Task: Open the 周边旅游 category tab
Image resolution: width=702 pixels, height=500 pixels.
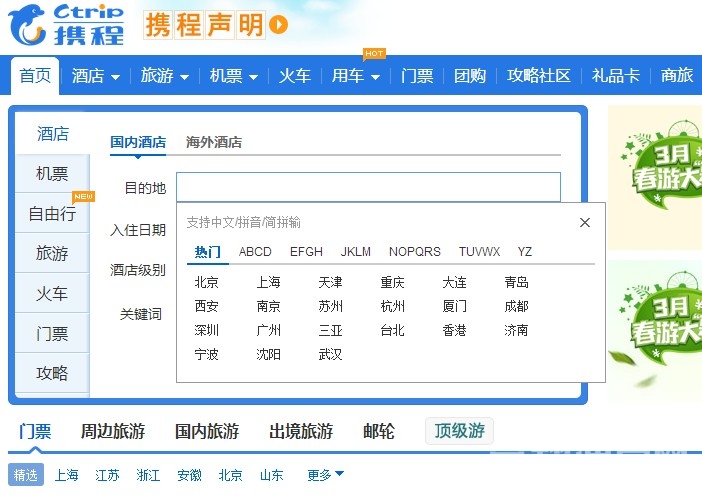Action: tap(113, 431)
